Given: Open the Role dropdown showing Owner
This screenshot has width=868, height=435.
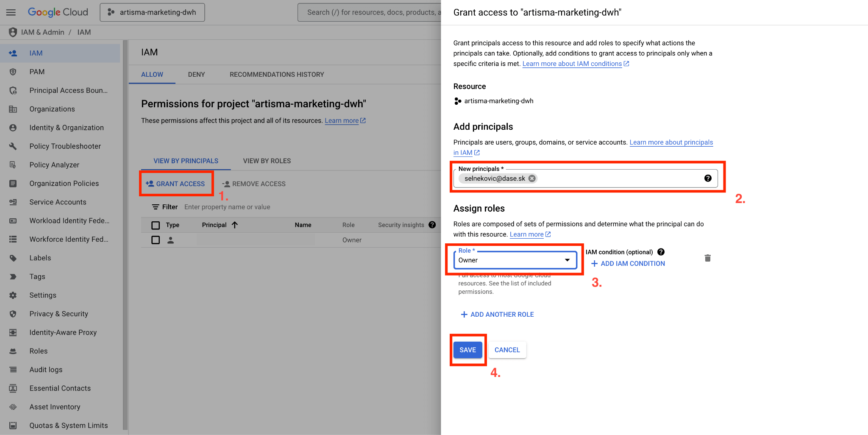Looking at the screenshot, I should click(515, 260).
